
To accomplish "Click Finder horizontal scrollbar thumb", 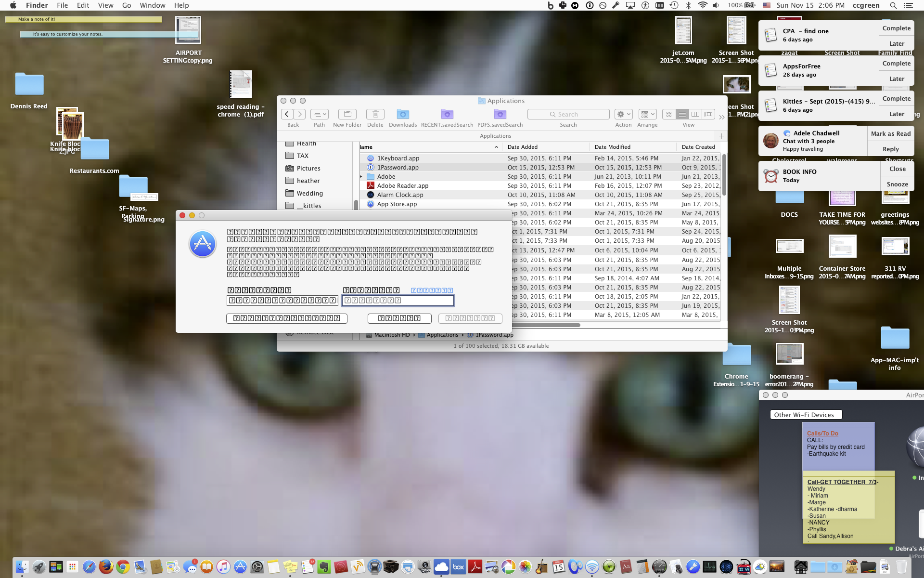I will 546,325.
